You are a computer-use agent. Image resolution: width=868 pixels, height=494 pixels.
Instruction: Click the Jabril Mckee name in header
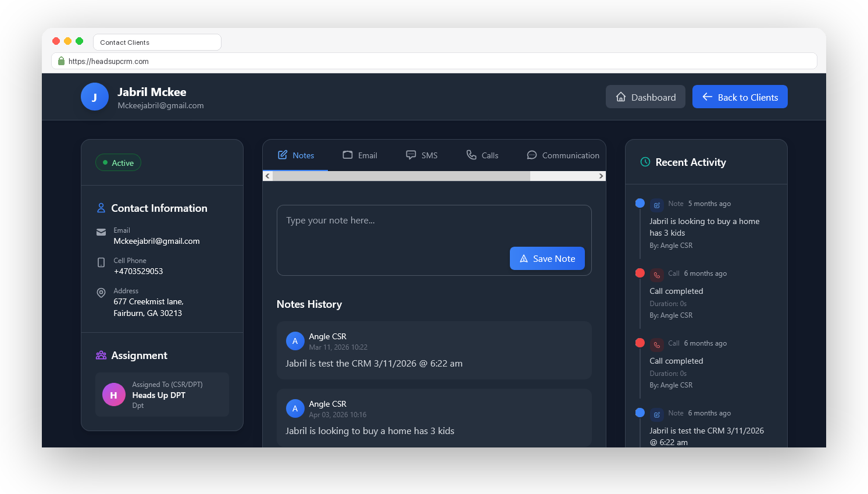(152, 92)
